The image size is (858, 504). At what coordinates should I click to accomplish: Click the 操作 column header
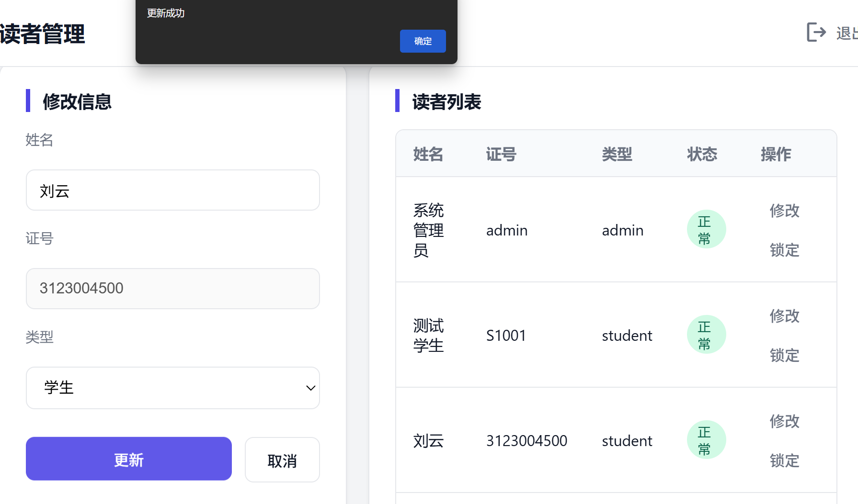click(x=776, y=154)
